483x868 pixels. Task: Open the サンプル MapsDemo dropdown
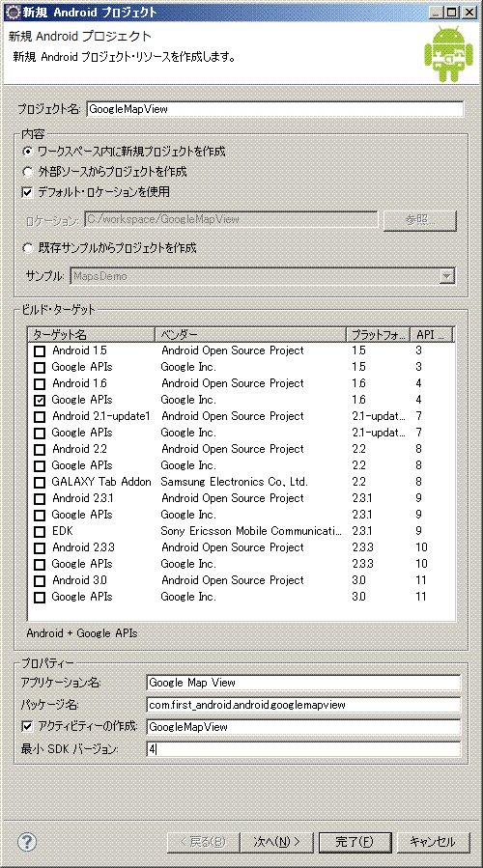[447, 276]
